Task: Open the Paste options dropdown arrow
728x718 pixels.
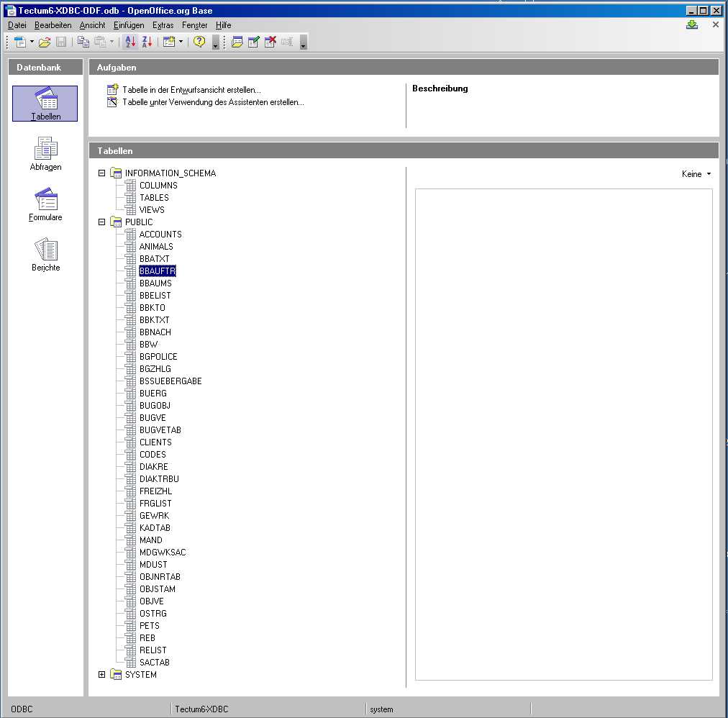Action: [x=112, y=42]
